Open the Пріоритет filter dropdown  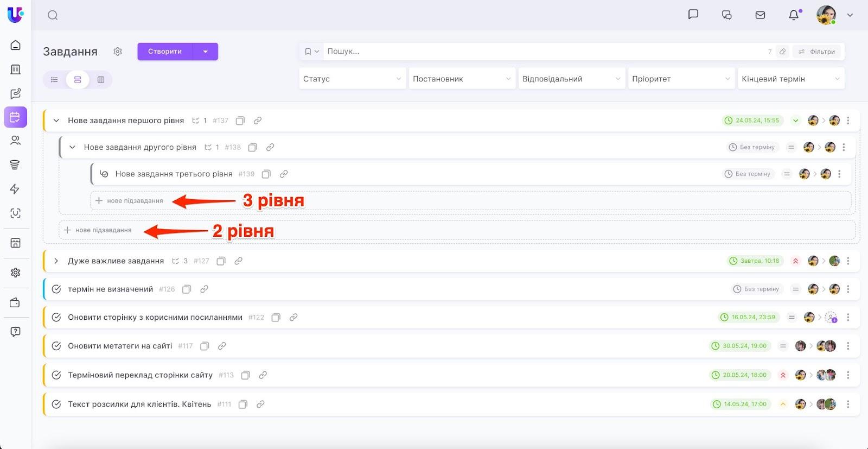[x=681, y=79]
